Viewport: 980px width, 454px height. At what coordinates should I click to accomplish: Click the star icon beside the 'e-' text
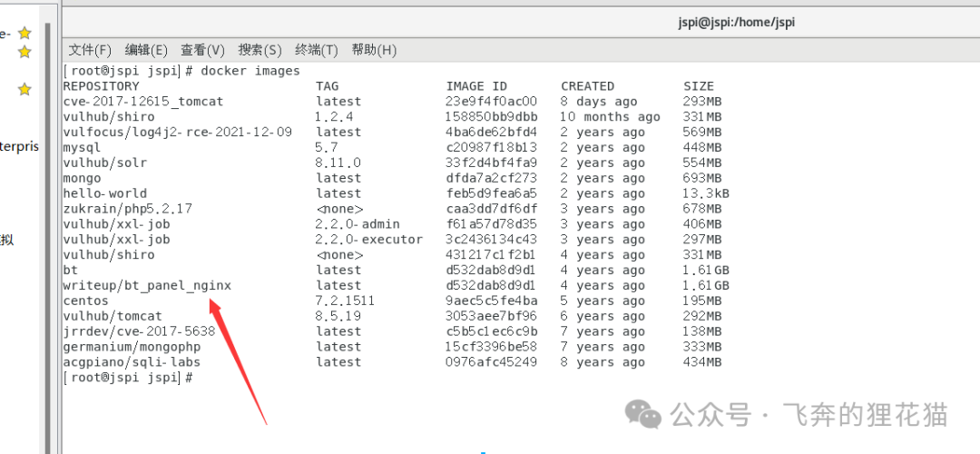coord(24,33)
